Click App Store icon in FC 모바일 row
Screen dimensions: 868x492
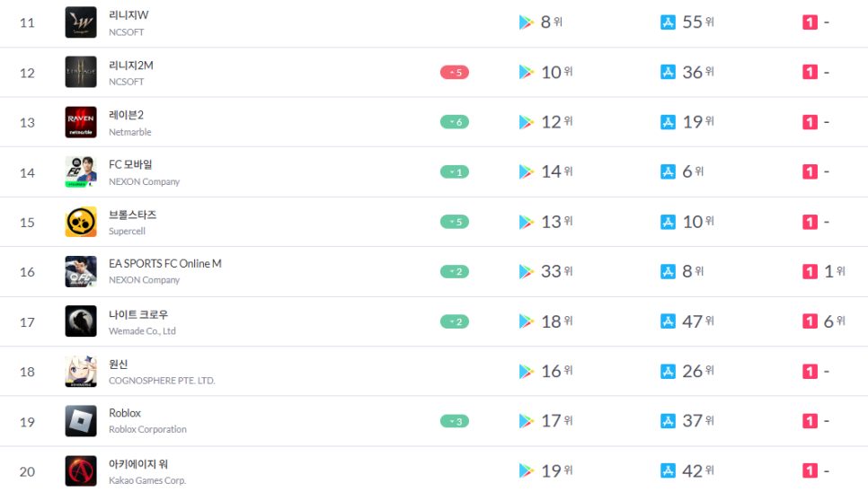click(x=669, y=171)
